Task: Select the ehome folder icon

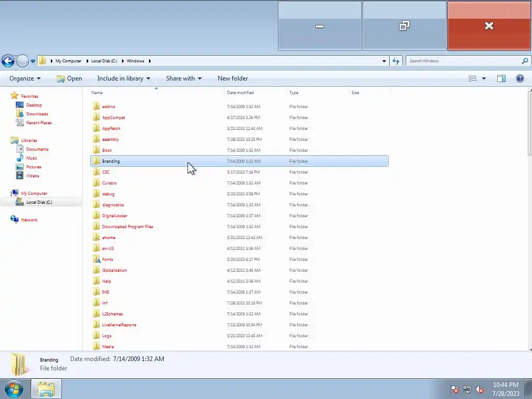Action: coord(96,237)
